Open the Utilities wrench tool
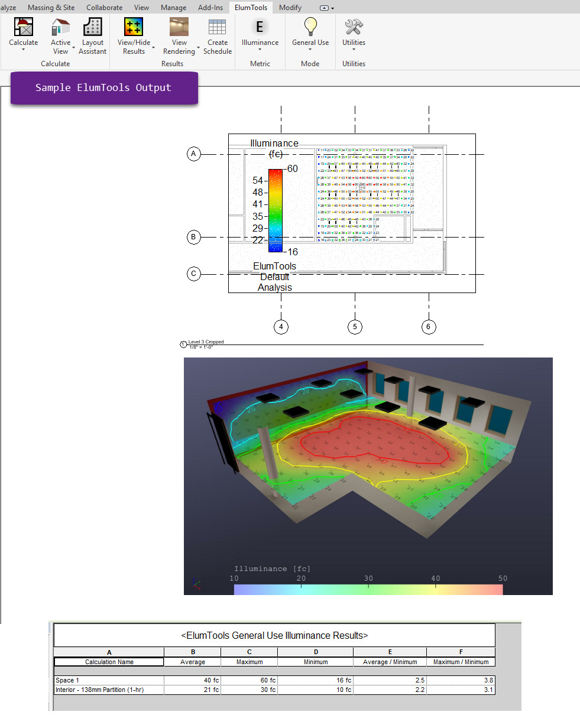Image resolution: width=580 pixels, height=728 pixels. (353, 27)
